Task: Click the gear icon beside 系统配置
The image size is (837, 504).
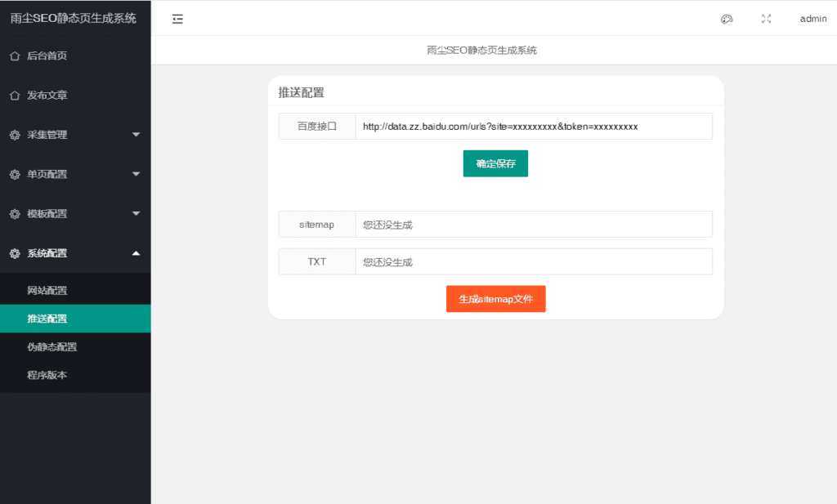Action: click(15, 253)
